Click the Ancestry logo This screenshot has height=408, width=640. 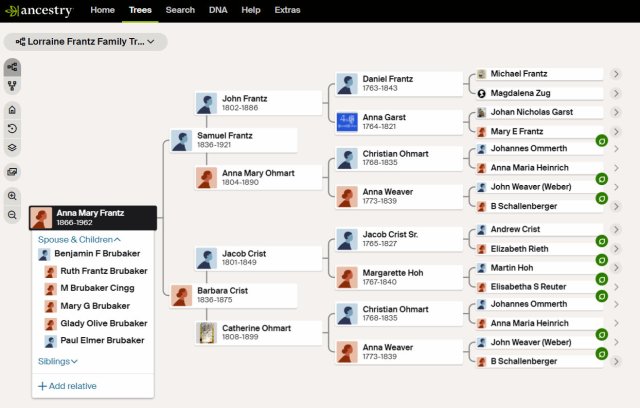[x=40, y=10]
